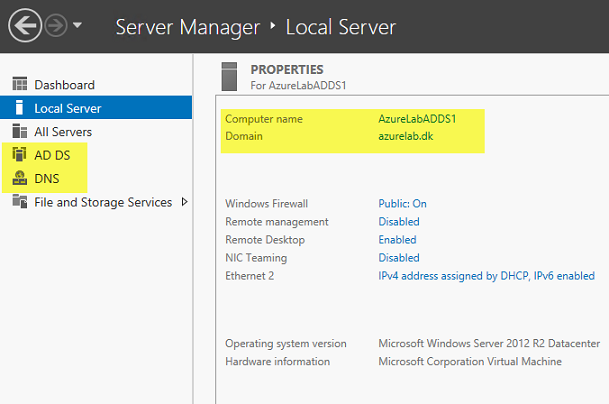The width and height of the screenshot is (609, 404).
Task: Click the 'NIC Teaming' label
Action: click(x=256, y=258)
